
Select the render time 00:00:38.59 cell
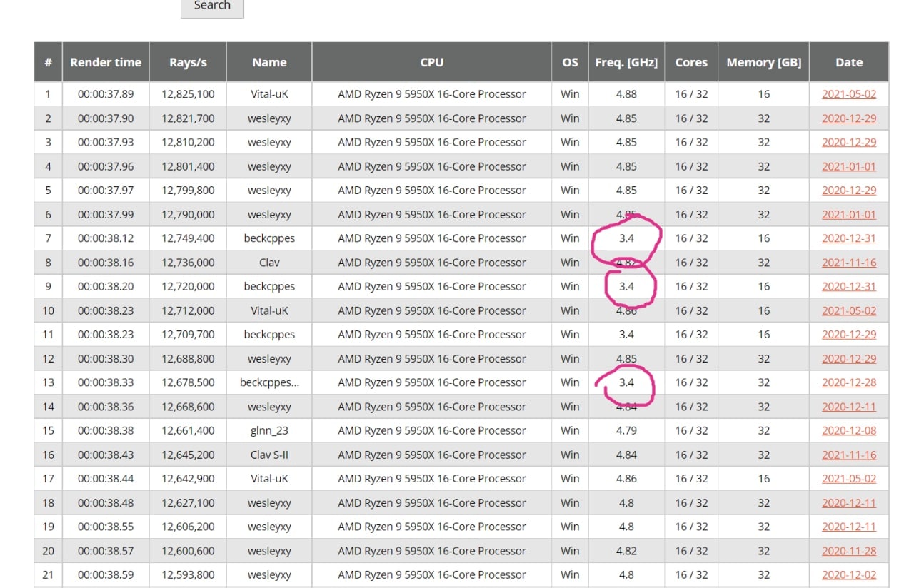point(106,574)
